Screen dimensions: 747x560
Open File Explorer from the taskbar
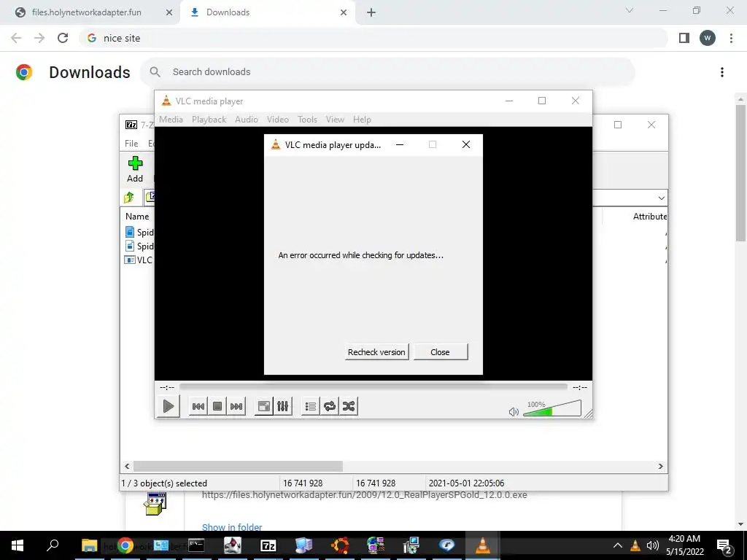pos(89,545)
